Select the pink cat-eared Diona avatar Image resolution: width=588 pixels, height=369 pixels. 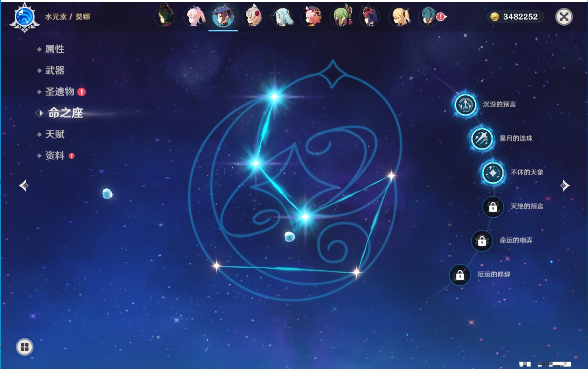pyautogui.click(x=311, y=16)
